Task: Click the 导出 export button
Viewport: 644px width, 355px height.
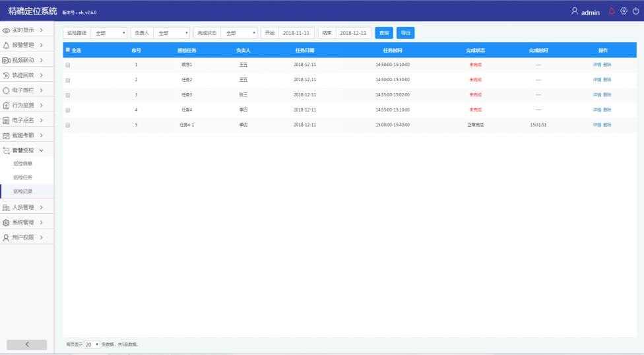Action: coord(405,32)
